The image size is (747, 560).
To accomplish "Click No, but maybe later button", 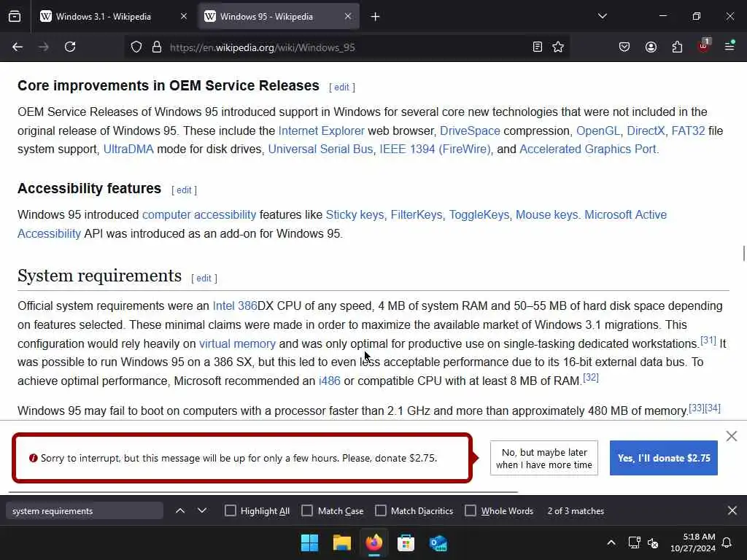I will click(544, 458).
